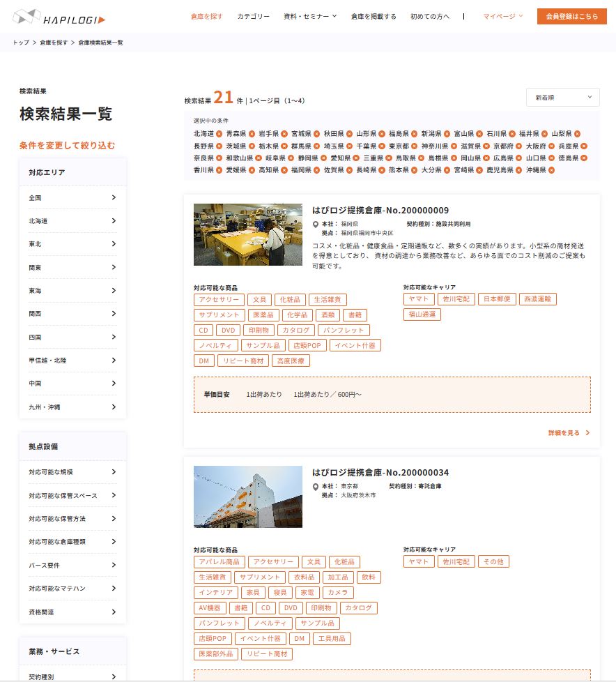Screen dimensions: 616x682
Task: Open はぴロジ提携倉庫-No.200000009 title
Action: pyautogui.click(x=380, y=211)
